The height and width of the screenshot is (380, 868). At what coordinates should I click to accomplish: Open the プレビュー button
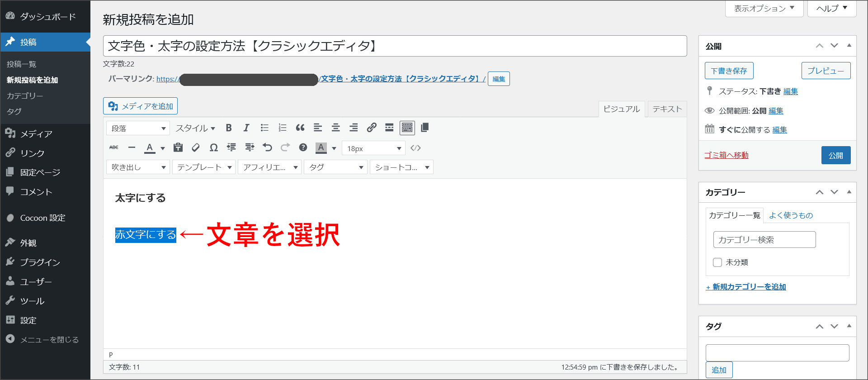coord(826,71)
